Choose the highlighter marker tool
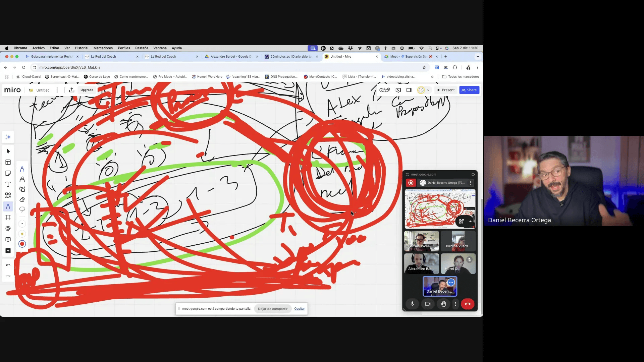 click(22, 179)
